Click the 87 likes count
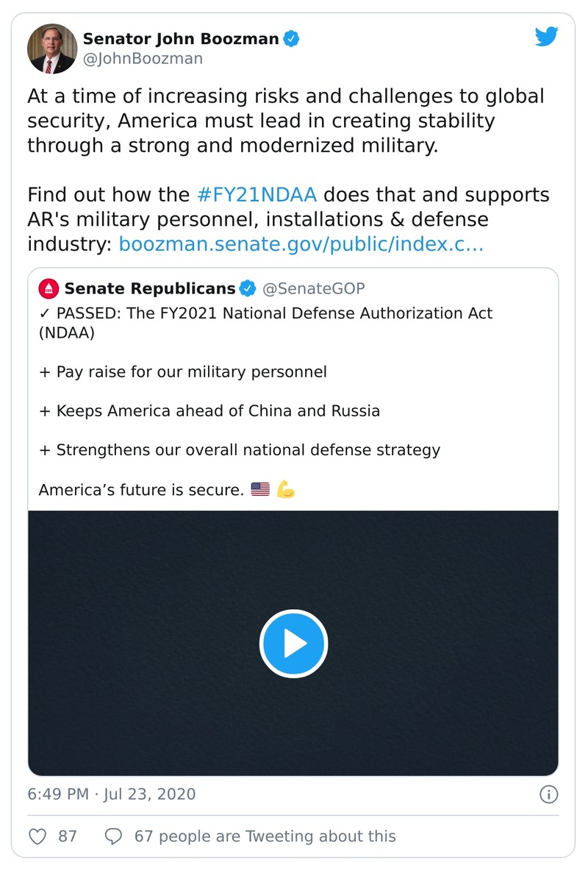Image resolution: width=588 pixels, height=876 pixels. pos(68,836)
